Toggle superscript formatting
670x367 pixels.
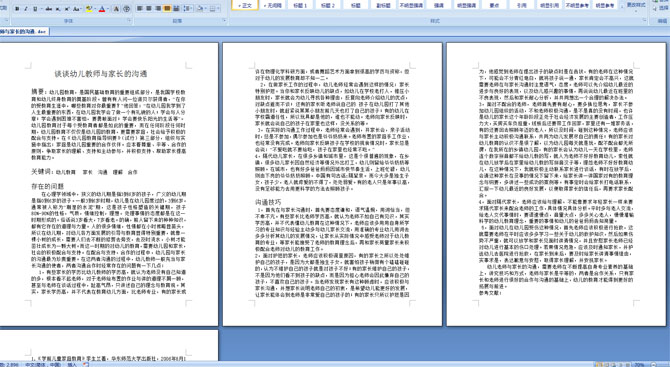pos(67,9)
